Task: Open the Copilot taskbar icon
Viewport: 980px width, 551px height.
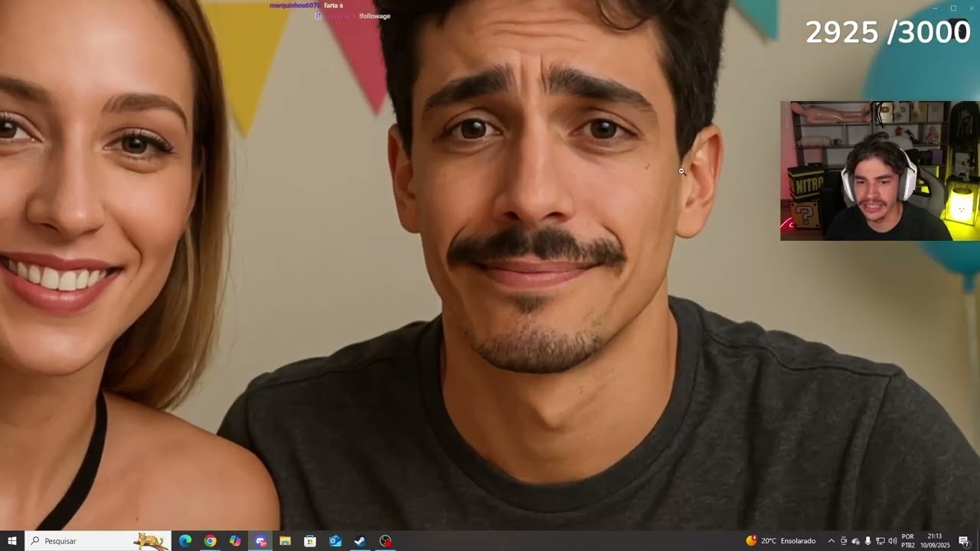Action: [235, 540]
